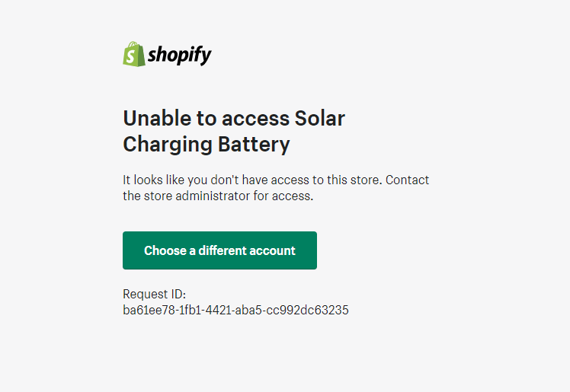
Task: Click the shopify wordmark text
Action: coord(180,55)
